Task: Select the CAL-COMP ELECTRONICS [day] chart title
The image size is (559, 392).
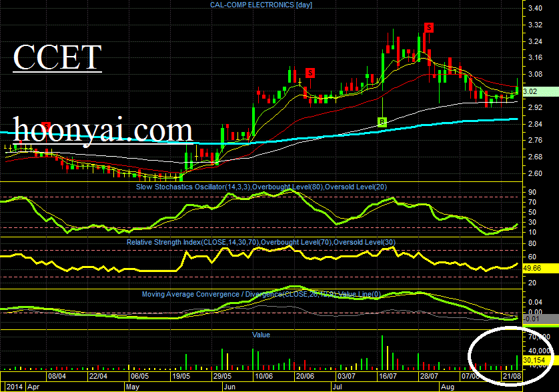Action: pos(261,5)
